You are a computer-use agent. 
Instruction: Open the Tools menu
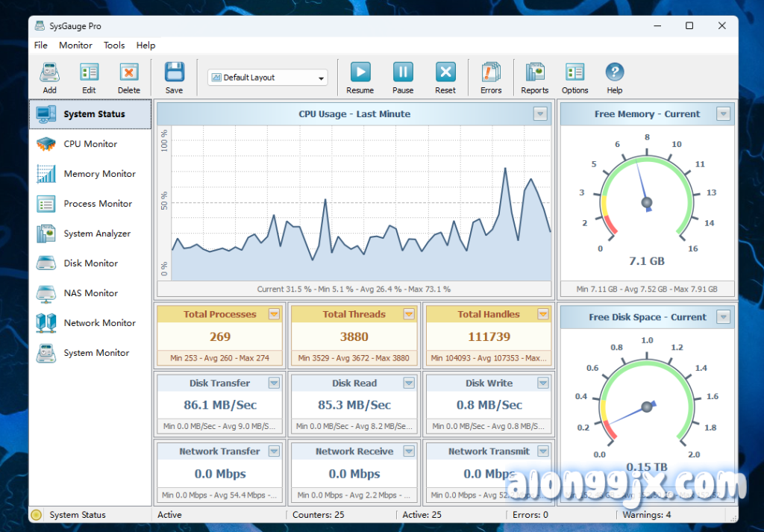click(114, 46)
